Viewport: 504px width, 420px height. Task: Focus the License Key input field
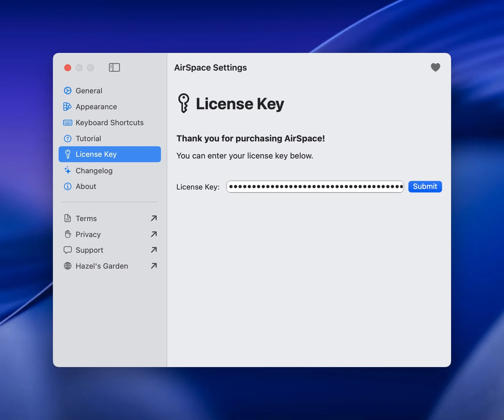(315, 187)
